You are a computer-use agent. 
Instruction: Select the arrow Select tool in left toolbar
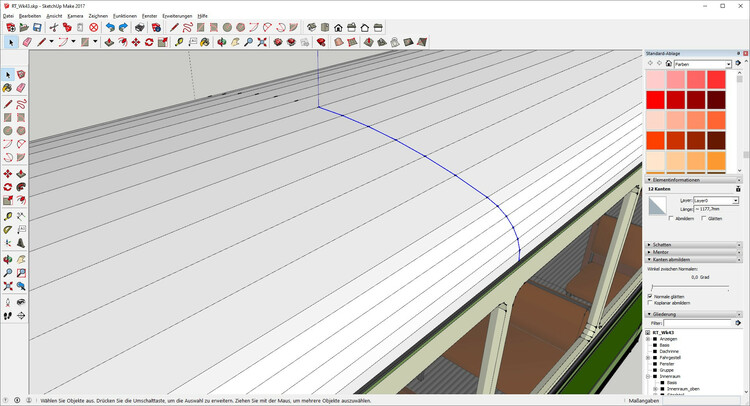point(8,75)
